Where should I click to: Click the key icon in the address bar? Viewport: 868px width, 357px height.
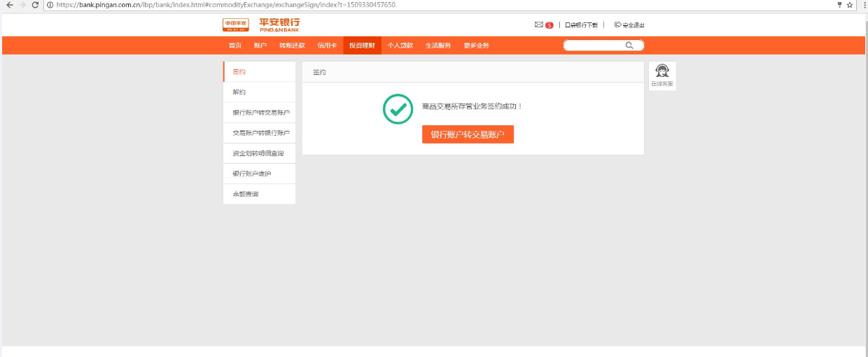pyautogui.click(x=839, y=5)
